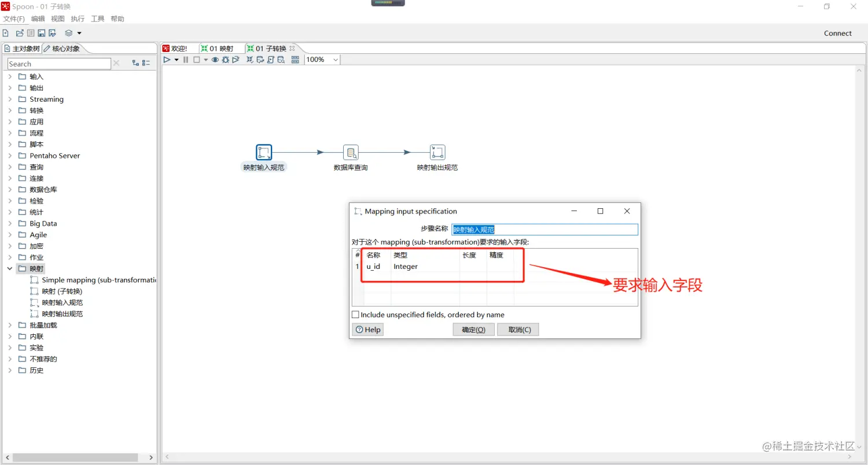Toggle Include unspecified fields checkbox
The image size is (868, 465).
[x=356, y=315]
